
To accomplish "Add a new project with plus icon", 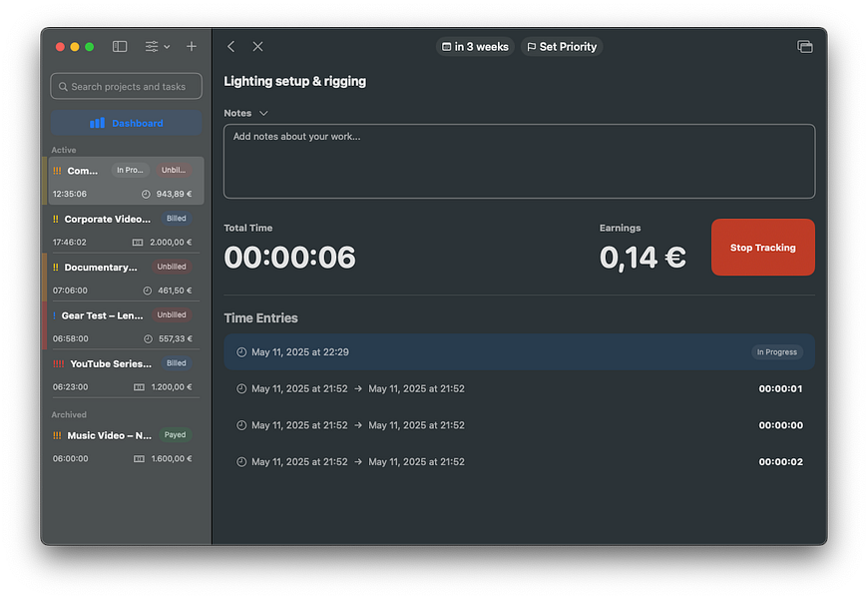I will pyautogui.click(x=192, y=47).
